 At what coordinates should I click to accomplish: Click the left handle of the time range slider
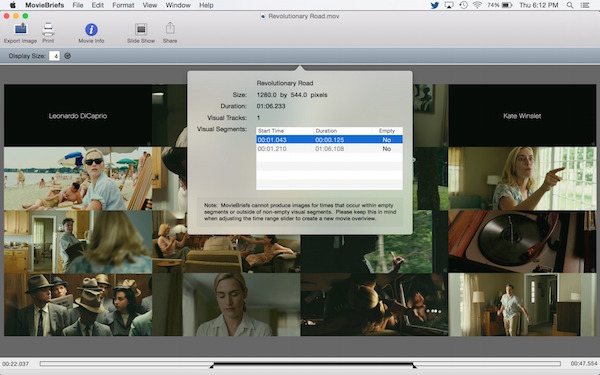click(212, 365)
